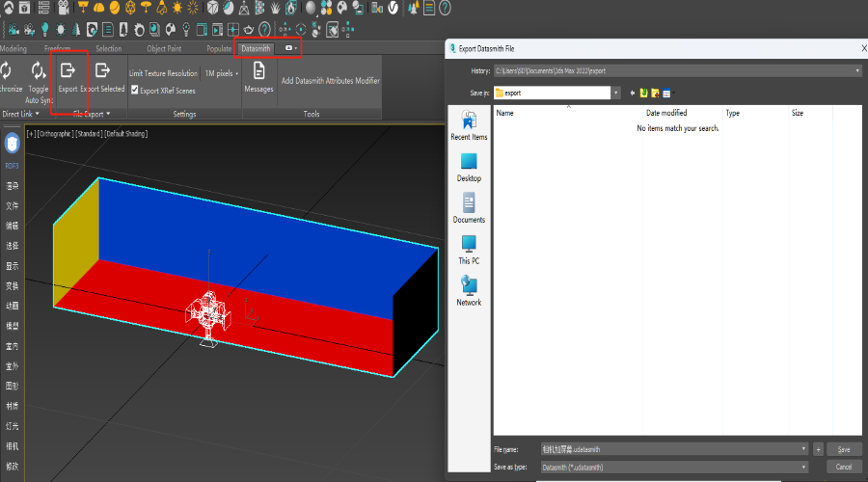Expand the Direct Link panel arrow
Viewport: 868px width, 482px height.
[37, 114]
